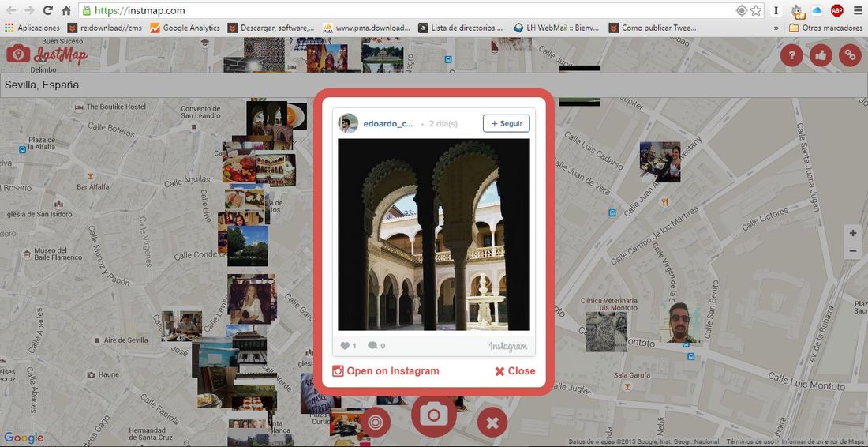The height and width of the screenshot is (447, 868).
Task: Open 're:download//cms' bookmark
Action: click(104, 28)
